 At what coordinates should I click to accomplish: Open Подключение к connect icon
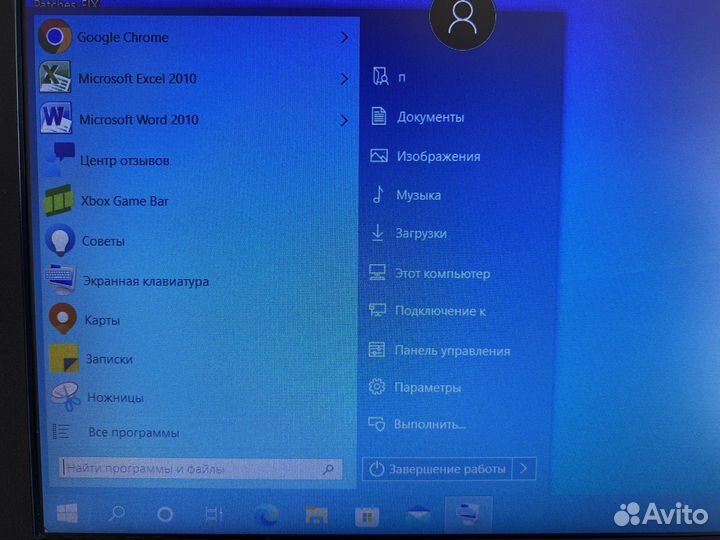pyautogui.click(x=377, y=310)
